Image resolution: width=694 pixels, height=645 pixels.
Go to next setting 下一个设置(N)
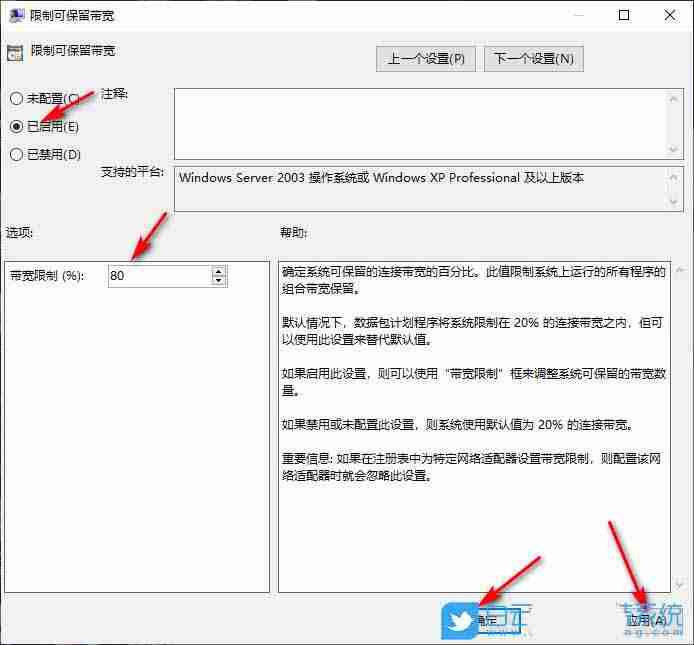coord(534,58)
